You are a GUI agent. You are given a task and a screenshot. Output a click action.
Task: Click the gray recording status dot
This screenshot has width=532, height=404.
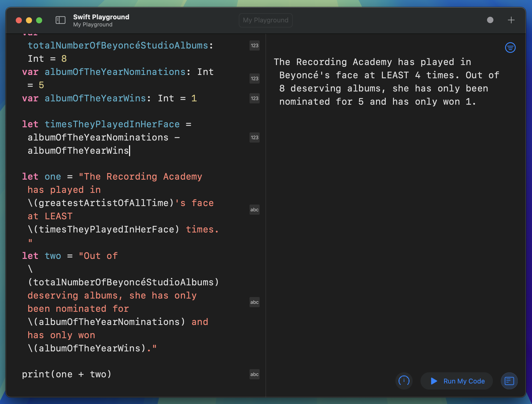coord(490,20)
